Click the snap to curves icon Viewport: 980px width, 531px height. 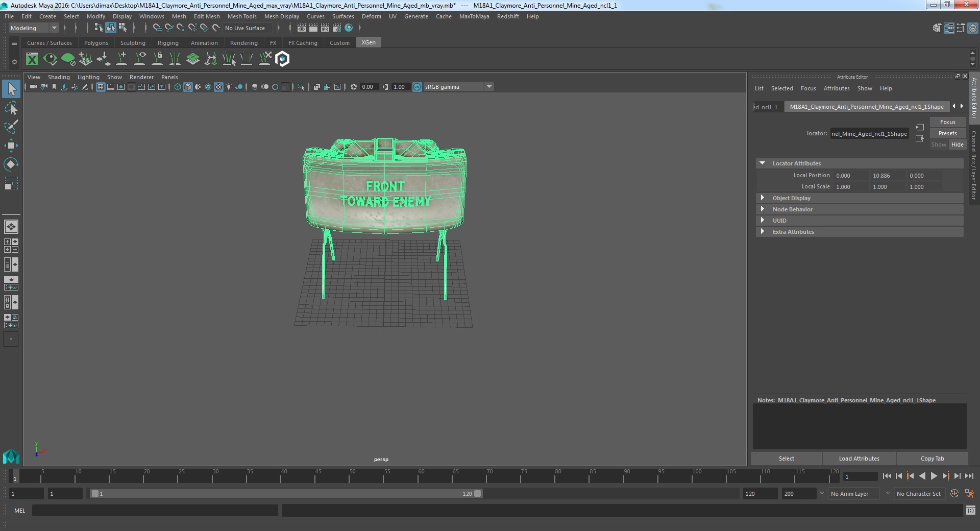[x=169, y=28]
